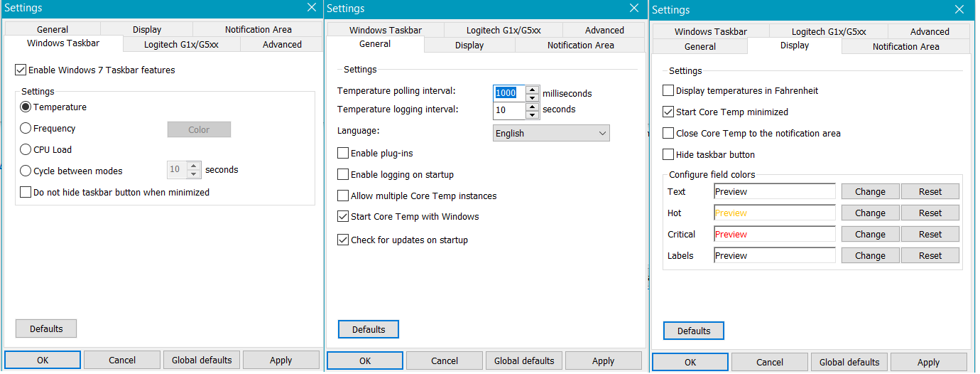Open Logitech G1x/G5xx tab in middle window
Image resolution: width=980 pixels, height=374 pixels.
pos(503,30)
